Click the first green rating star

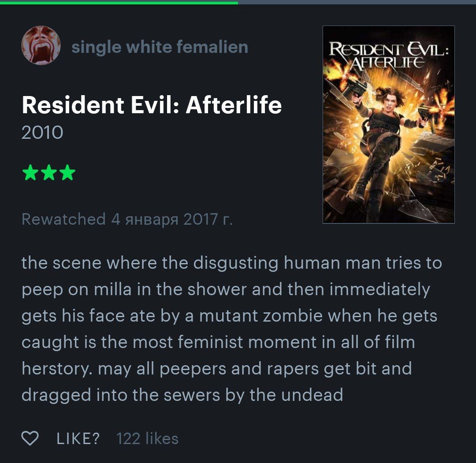click(x=30, y=172)
